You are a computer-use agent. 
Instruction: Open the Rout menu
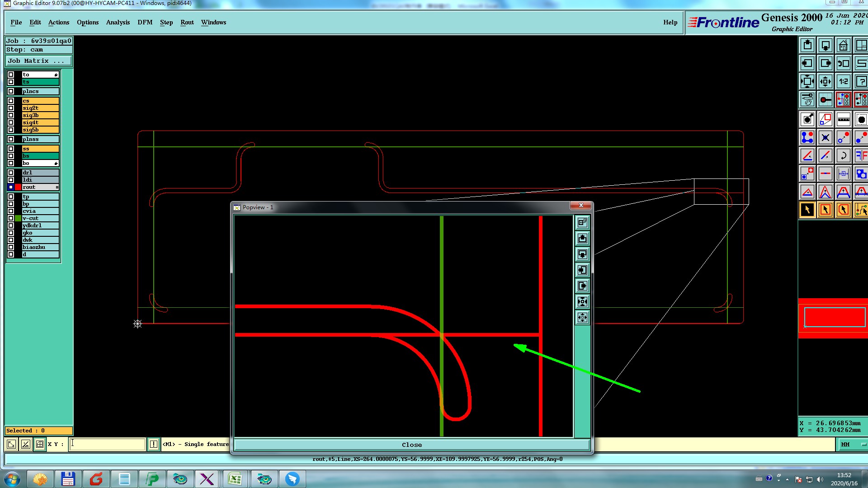[x=187, y=22]
